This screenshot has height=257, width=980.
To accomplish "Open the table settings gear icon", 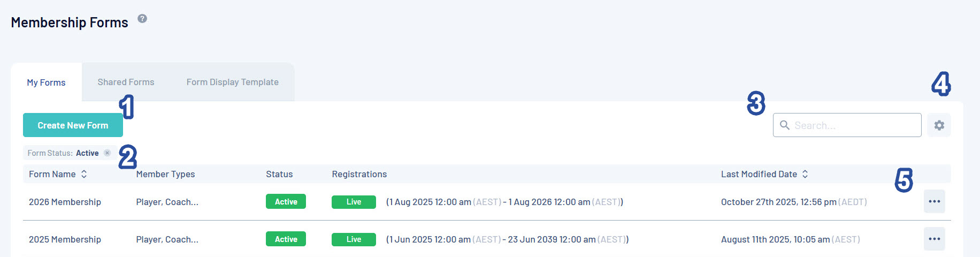I will pyautogui.click(x=939, y=125).
